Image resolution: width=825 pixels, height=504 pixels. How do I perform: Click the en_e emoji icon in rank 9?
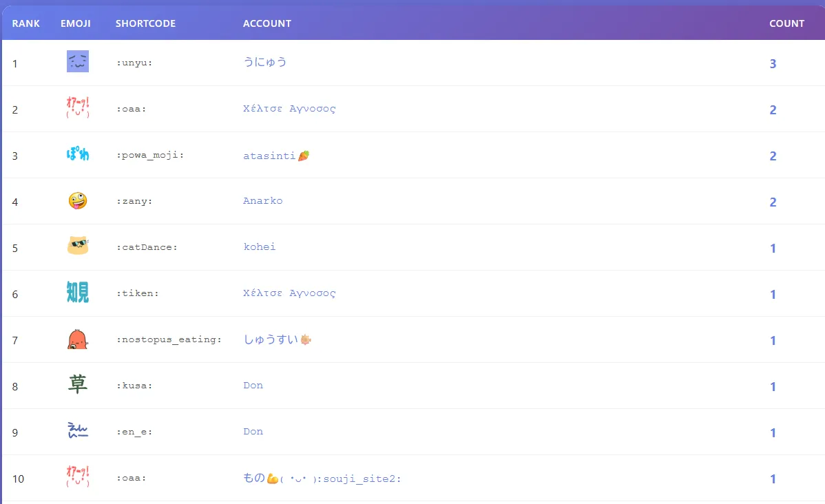[78, 432]
